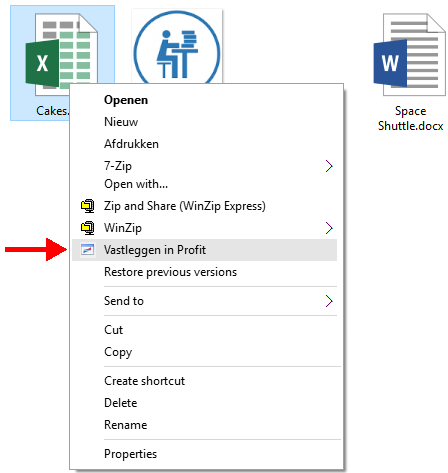Select the blue desk worker icon file

[x=177, y=47]
